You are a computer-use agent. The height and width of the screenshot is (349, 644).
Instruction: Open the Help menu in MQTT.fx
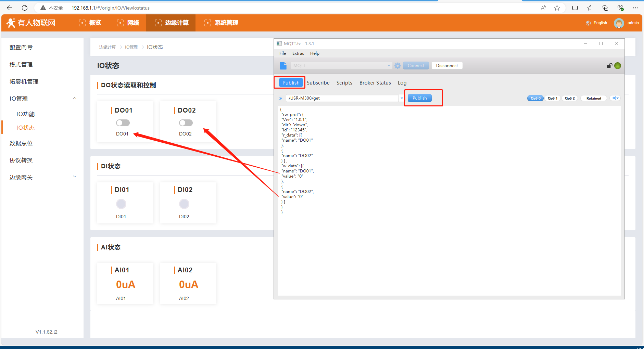[315, 53]
